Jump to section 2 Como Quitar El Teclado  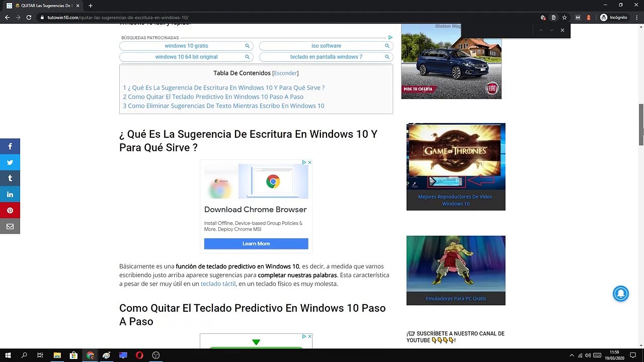[213, 97]
